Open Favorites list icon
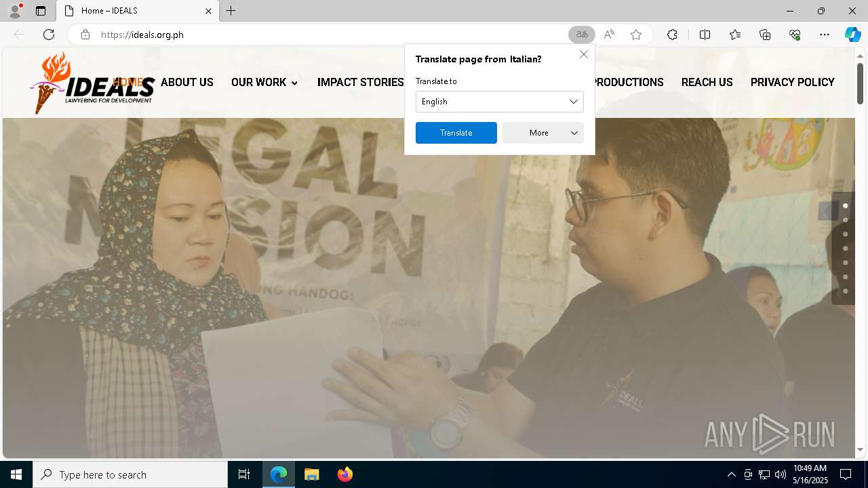The image size is (868, 488). click(x=735, y=35)
